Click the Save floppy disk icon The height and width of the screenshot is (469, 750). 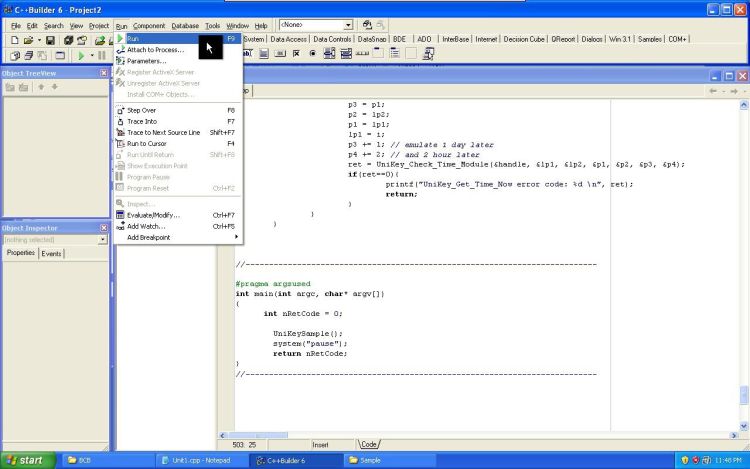[50, 41]
